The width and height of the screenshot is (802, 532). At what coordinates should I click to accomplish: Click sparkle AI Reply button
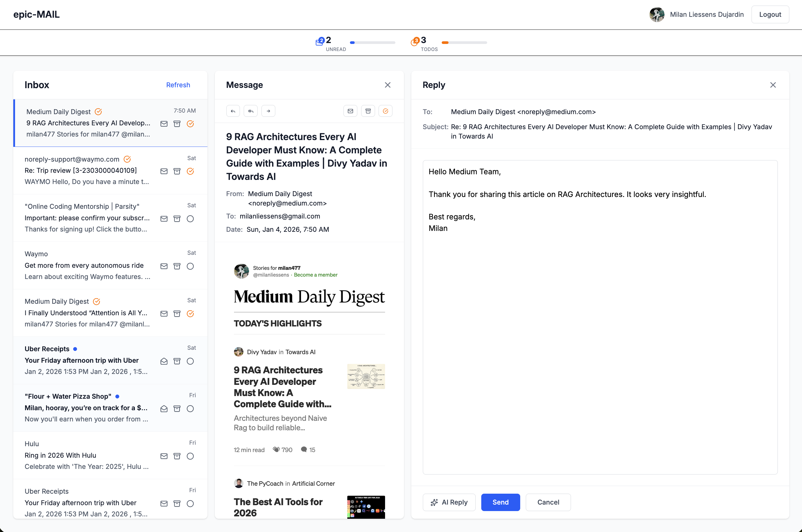449,502
